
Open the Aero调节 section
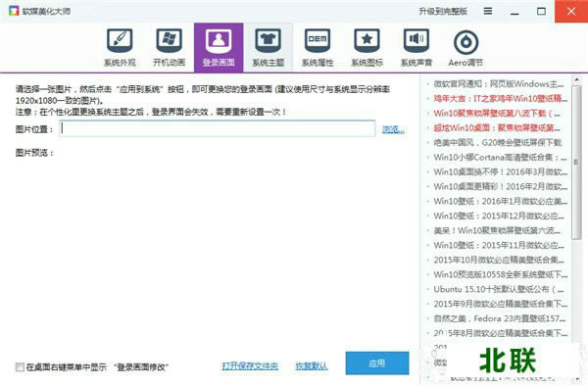tap(465, 48)
